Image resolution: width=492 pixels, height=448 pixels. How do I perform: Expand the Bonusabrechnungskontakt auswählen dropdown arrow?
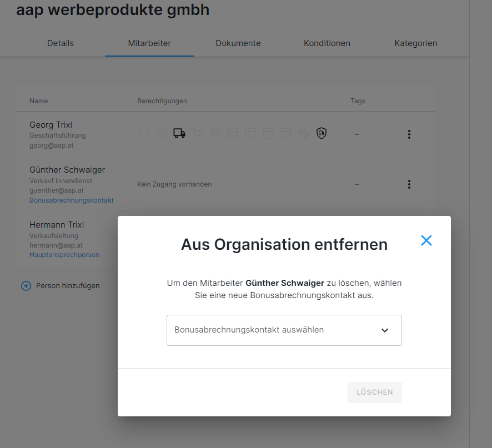(384, 330)
